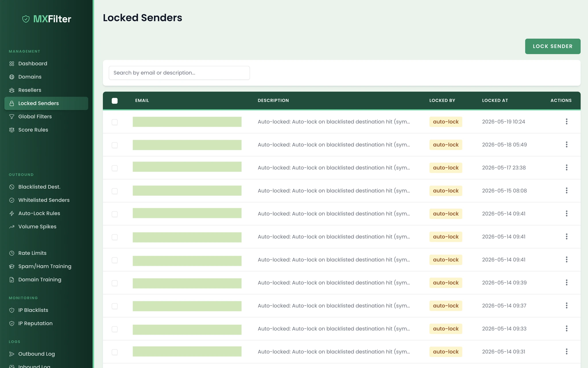Screen dimensions: 588x368
Task: Open the Rate Limits link
Action: click(x=46, y=253)
